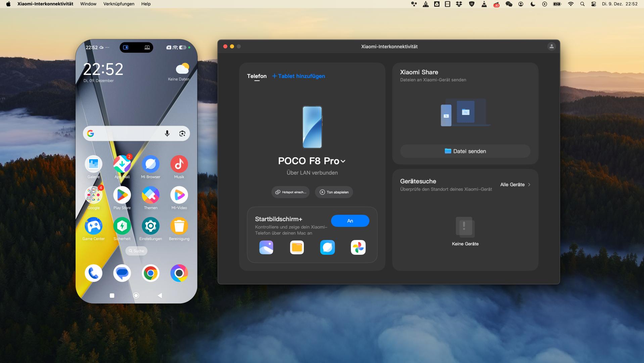This screenshot has width=644, height=363.
Task: Open the Einstellungen app on the phone screen
Action: point(150,226)
